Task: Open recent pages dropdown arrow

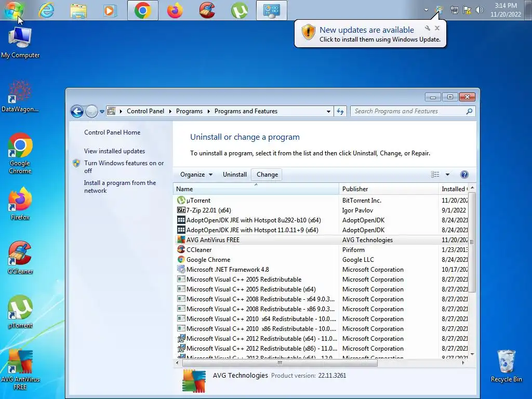Action: 102,111
